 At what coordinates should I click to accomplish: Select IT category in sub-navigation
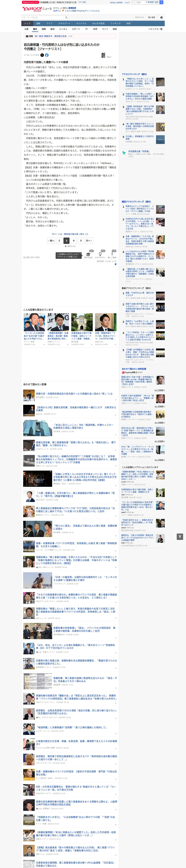tap(86, 29)
